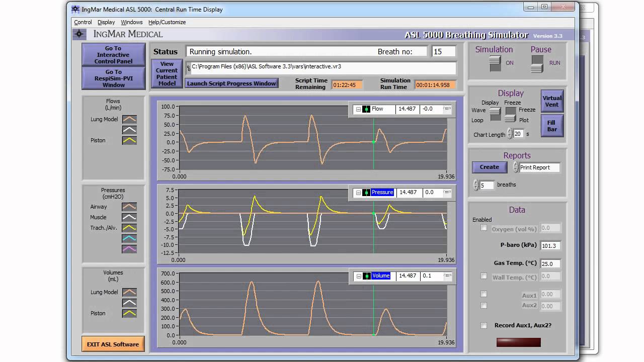The width and height of the screenshot is (644, 362).
Task: Click the report breaths count stepper
Action: (x=476, y=185)
